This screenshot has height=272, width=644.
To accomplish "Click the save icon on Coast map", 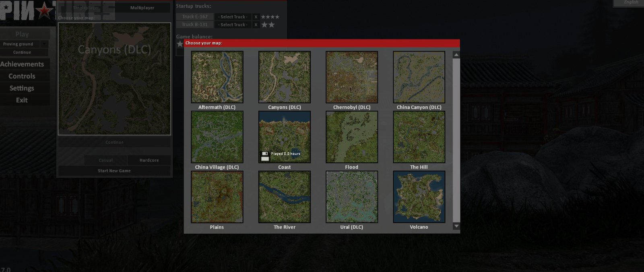I will pos(265,154).
